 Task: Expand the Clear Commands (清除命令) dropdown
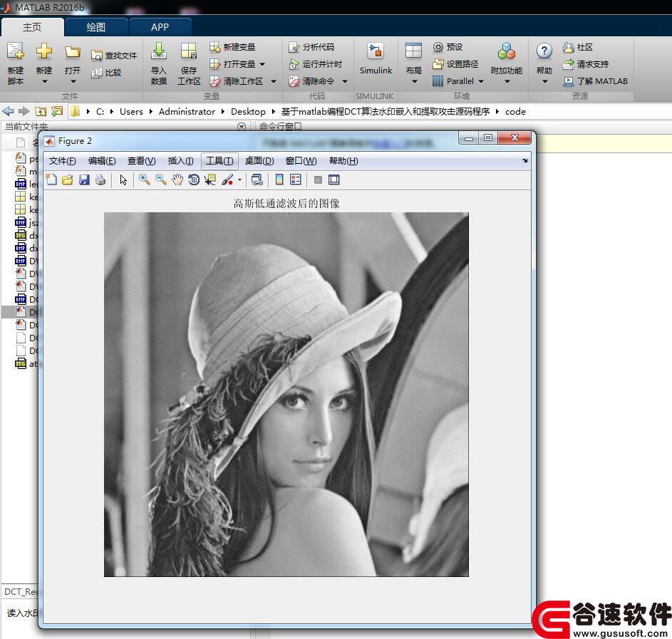tap(345, 81)
